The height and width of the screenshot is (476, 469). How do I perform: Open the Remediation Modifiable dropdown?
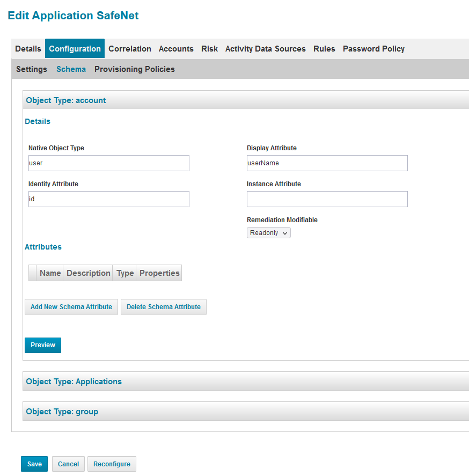click(269, 233)
